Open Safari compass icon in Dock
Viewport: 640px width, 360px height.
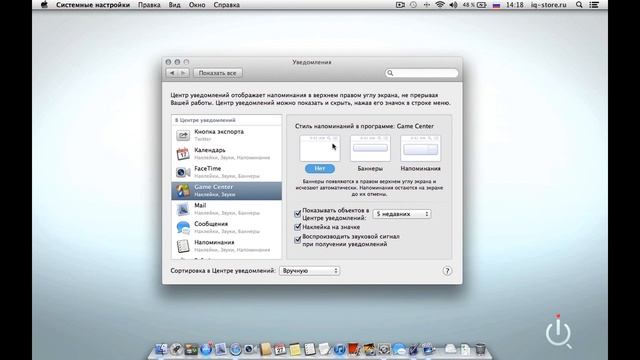click(236, 349)
